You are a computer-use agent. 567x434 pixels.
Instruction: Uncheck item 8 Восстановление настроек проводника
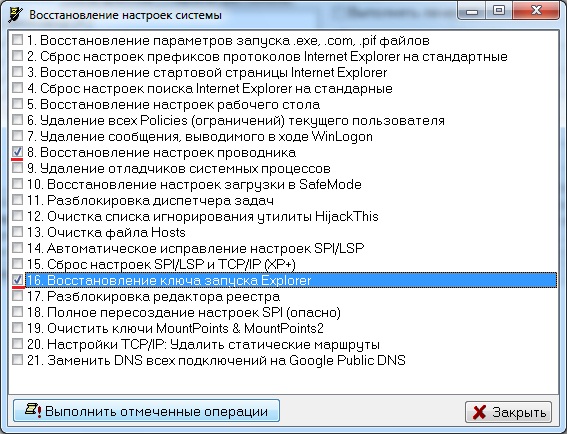point(17,152)
